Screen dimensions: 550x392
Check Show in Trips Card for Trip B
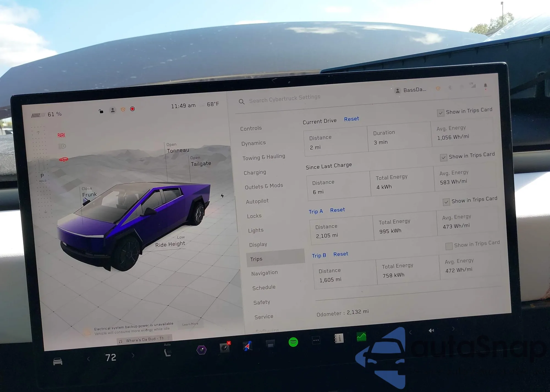(x=449, y=246)
